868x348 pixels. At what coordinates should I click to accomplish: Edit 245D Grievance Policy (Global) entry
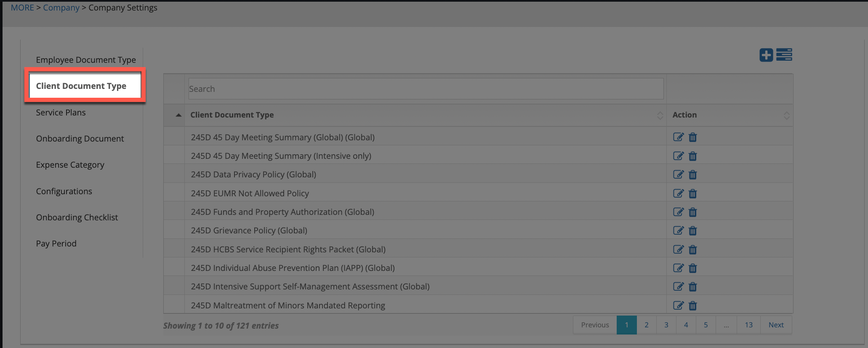[x=678, y=230]
